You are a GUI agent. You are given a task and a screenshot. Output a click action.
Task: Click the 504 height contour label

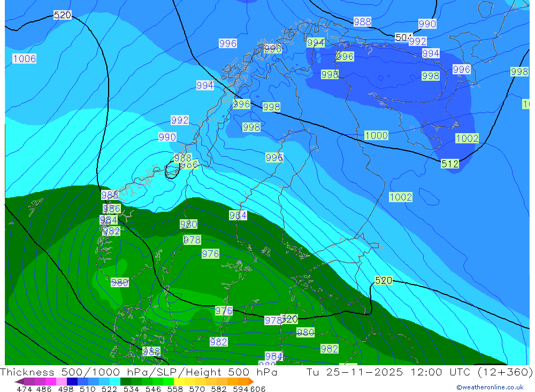[x=403, y=37]
